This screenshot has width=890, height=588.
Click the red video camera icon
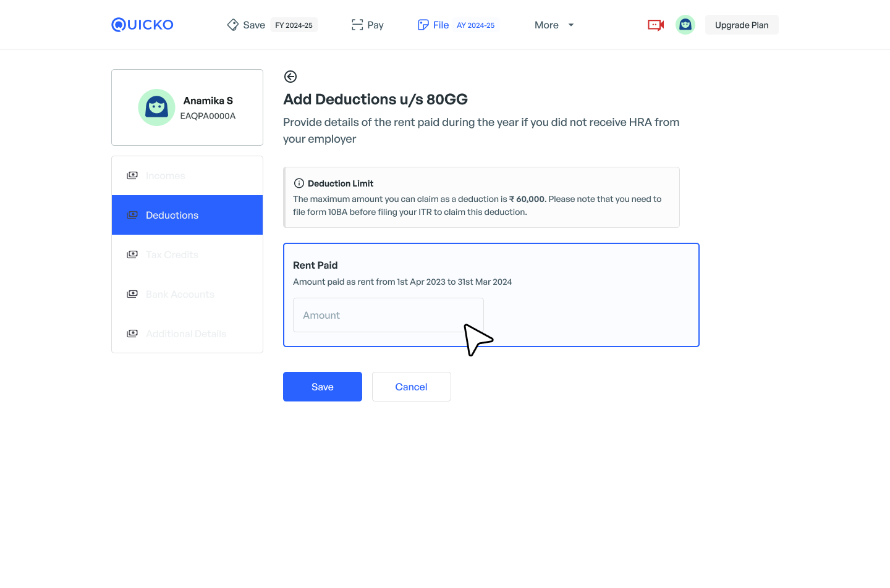pos(655,25)
